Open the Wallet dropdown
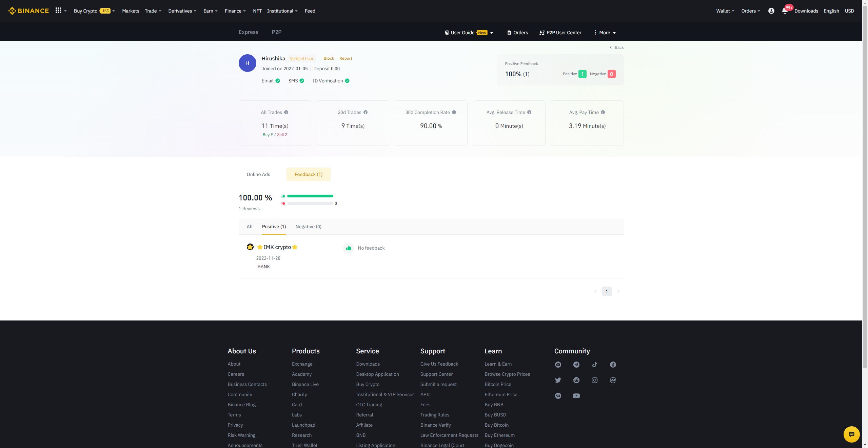This screenshot has height=448, width=868. pos(725,11)
